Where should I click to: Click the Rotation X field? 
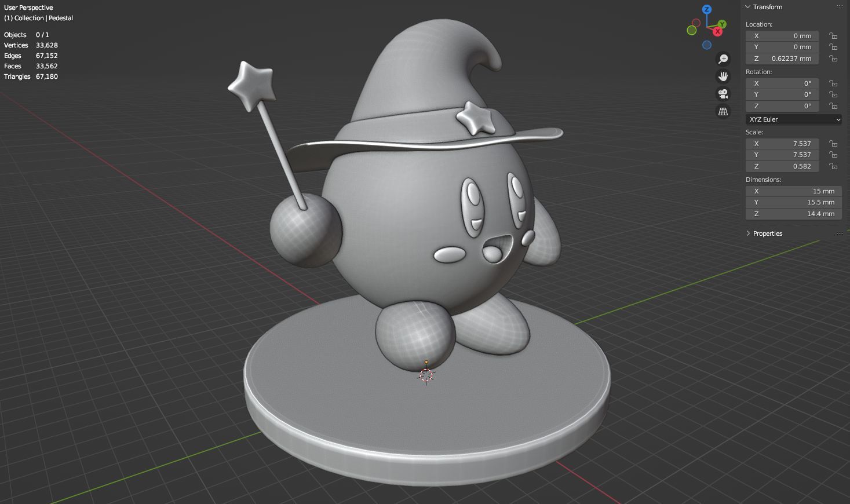pyautogui.click(x=782, y=83)
